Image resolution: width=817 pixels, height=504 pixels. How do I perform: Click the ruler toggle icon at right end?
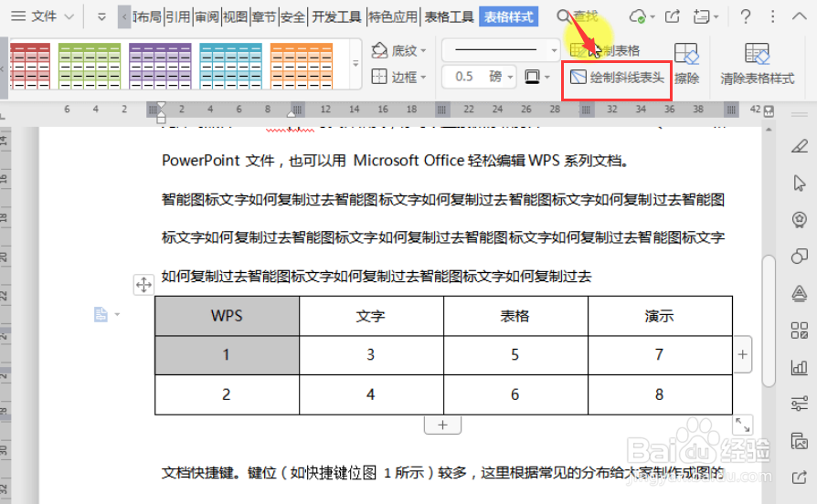click(769, 110)
